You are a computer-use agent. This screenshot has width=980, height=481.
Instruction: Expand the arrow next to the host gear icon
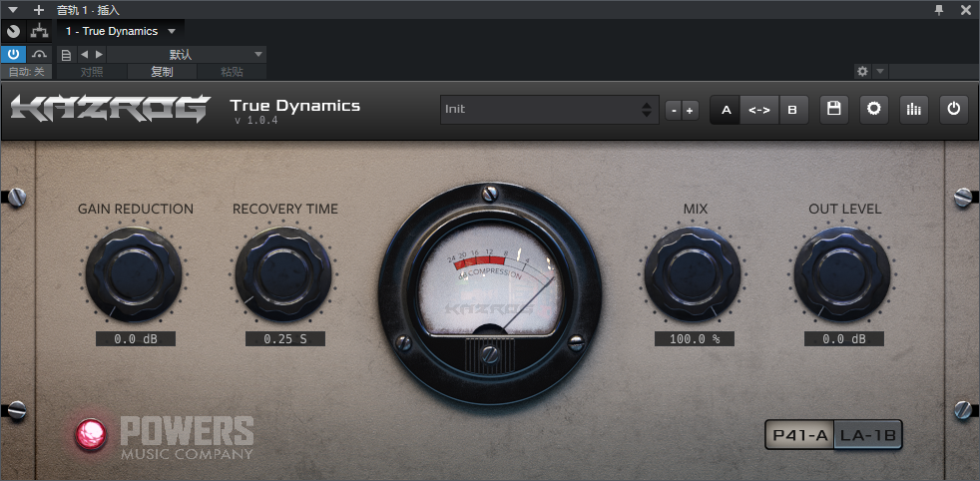[880, 71]
